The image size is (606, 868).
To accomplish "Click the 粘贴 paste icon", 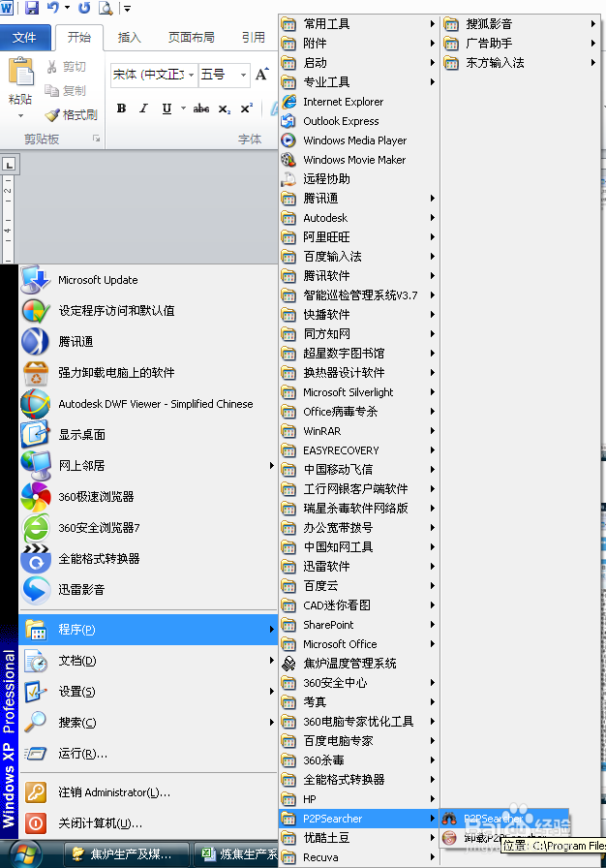I will pos(20,72).
